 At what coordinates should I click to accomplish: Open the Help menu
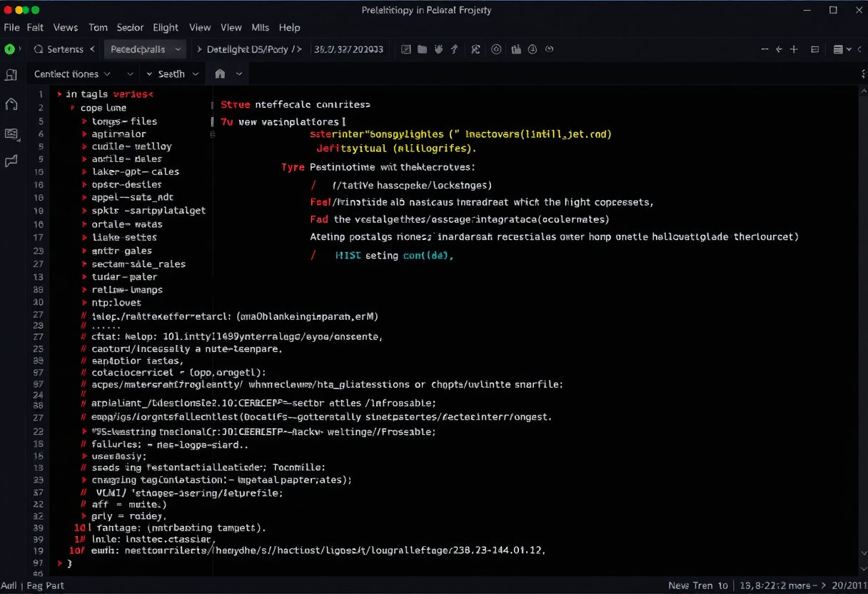(x=289, y=27)
